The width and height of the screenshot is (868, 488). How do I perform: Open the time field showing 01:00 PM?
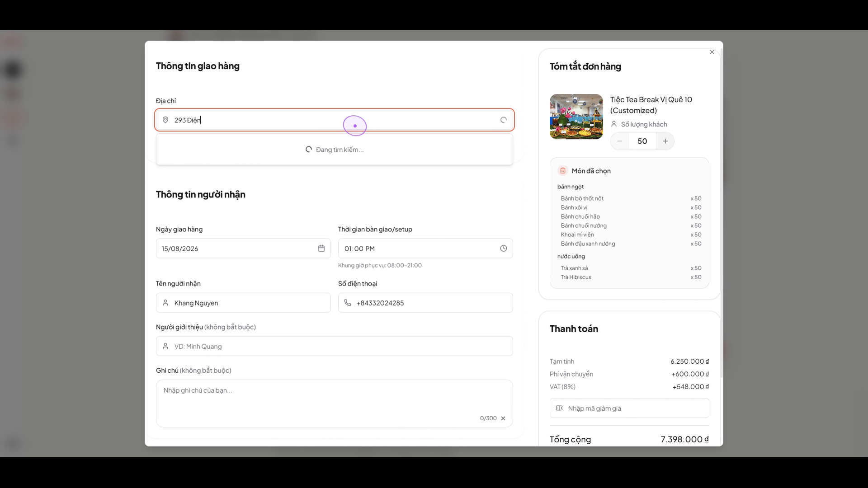[x=425, y=249]
